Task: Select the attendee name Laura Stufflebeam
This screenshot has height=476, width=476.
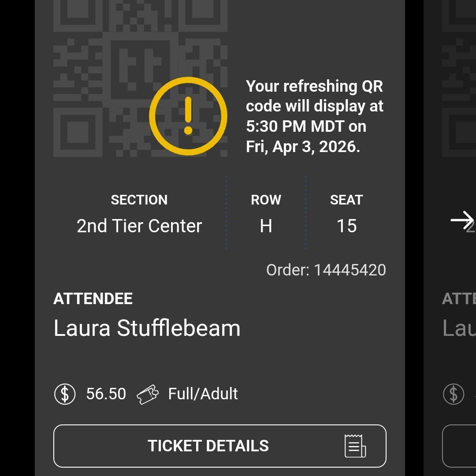Action: (146, 328)
